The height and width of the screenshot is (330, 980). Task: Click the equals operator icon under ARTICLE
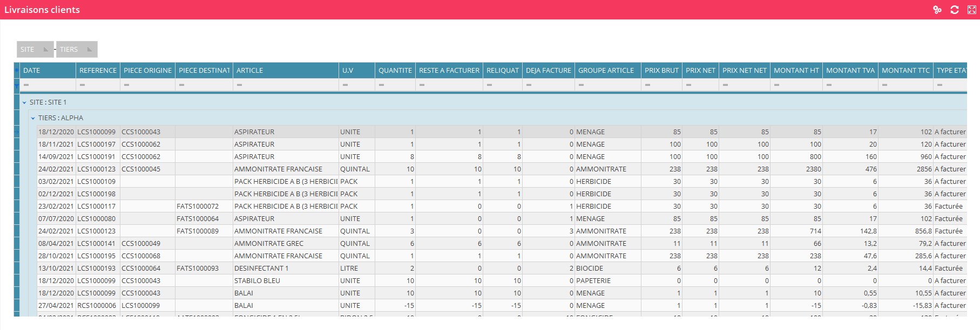(x=239, y=85)
